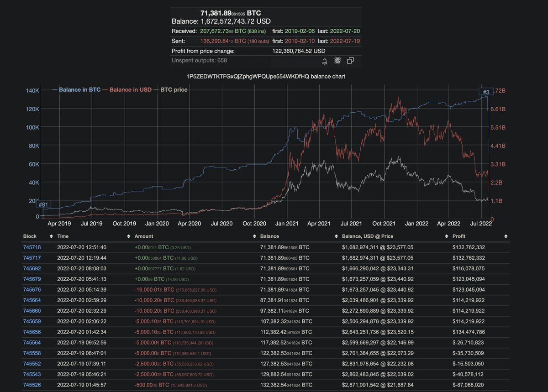Toggle the BTC price legend series
The width and height of the screenshot is (548, 392).
click(x=170, y=90)
